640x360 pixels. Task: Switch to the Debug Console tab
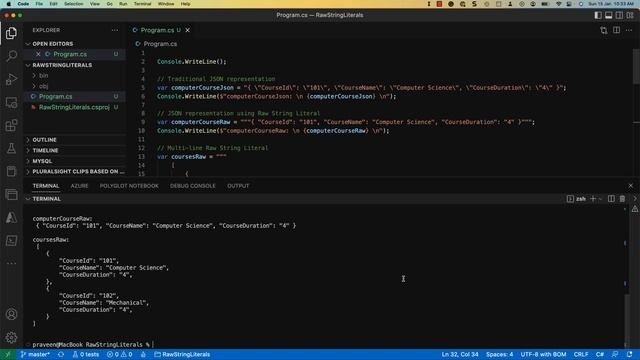[x=193, y=186]
